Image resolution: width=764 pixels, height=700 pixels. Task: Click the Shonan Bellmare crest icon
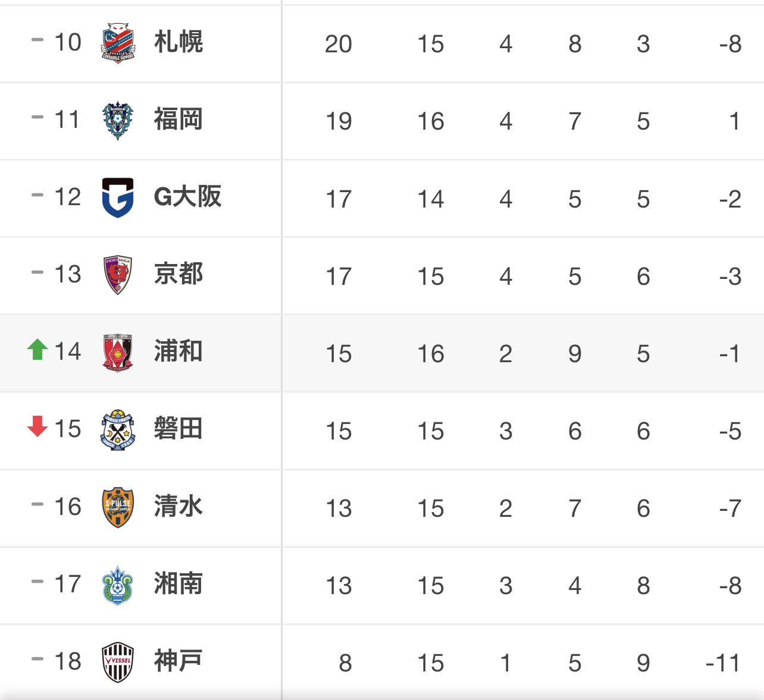click(118, 585)
